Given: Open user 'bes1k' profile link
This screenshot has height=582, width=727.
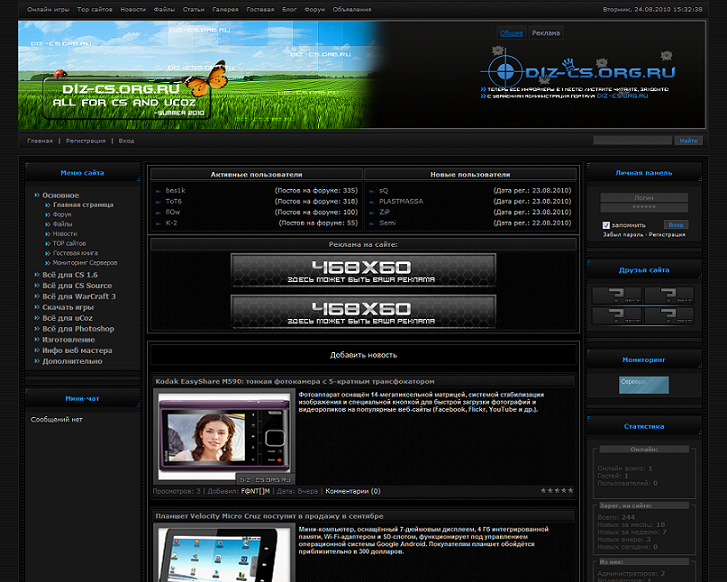Looking at the screenshot, I should [175, 190].
